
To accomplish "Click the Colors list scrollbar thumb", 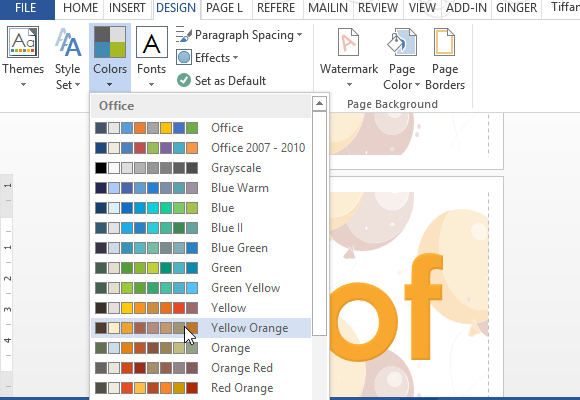I will (x=319, y=223).
